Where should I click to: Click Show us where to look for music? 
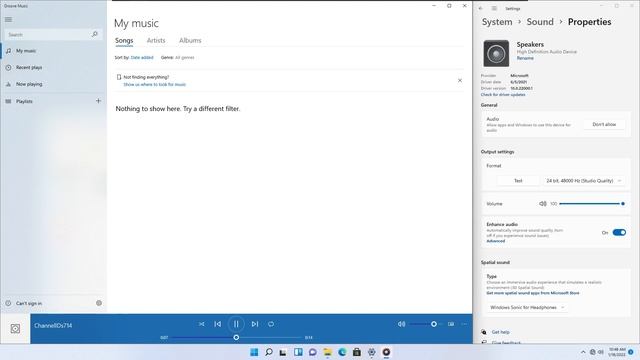click(x=155, y=84)
